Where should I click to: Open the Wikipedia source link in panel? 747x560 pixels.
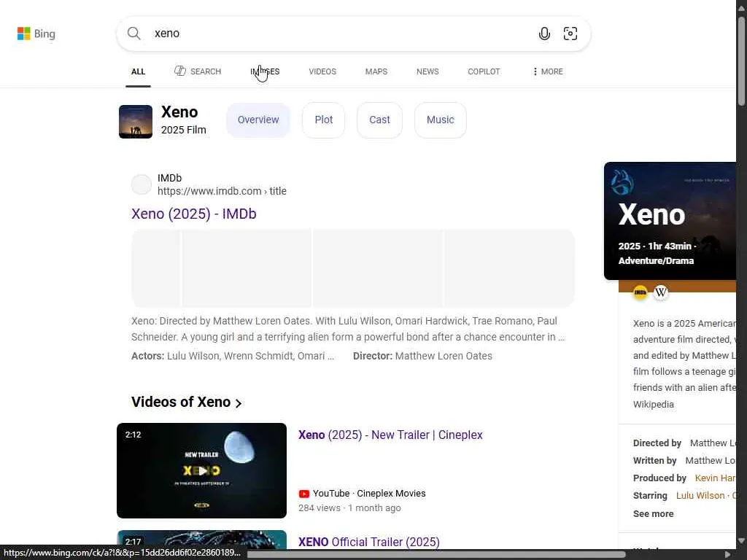coord(653,404)
